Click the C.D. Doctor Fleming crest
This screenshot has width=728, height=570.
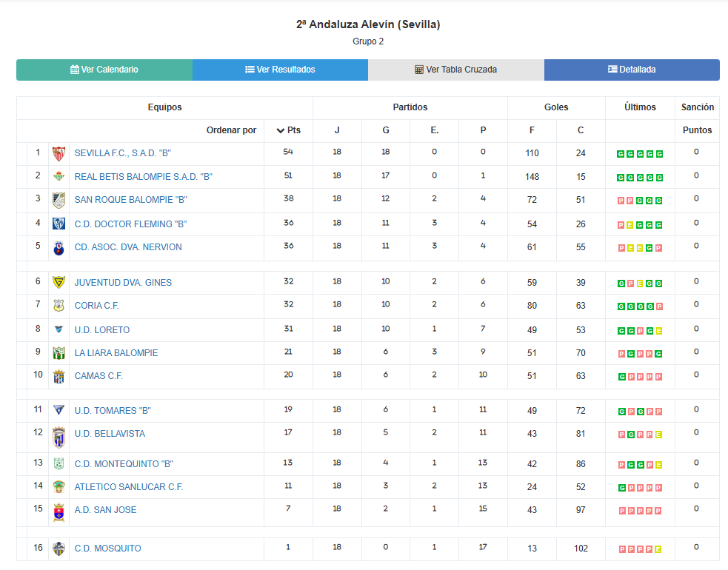click(x=59, y=224)
